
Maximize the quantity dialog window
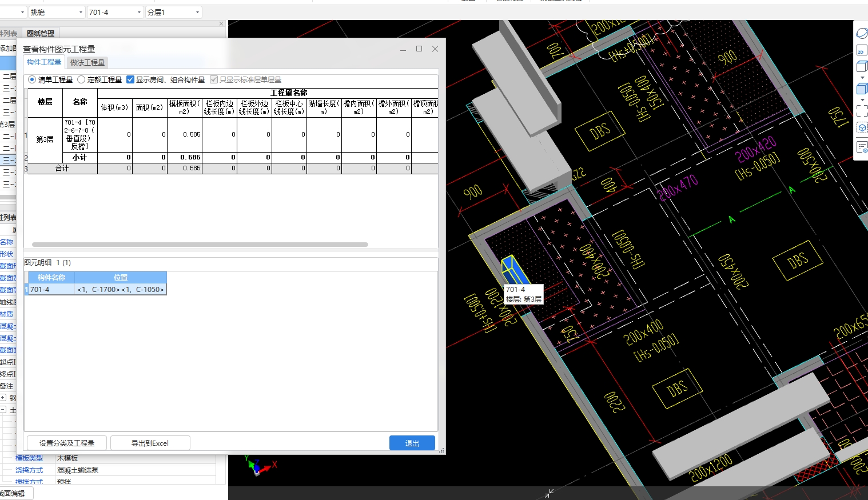[419, 49]
